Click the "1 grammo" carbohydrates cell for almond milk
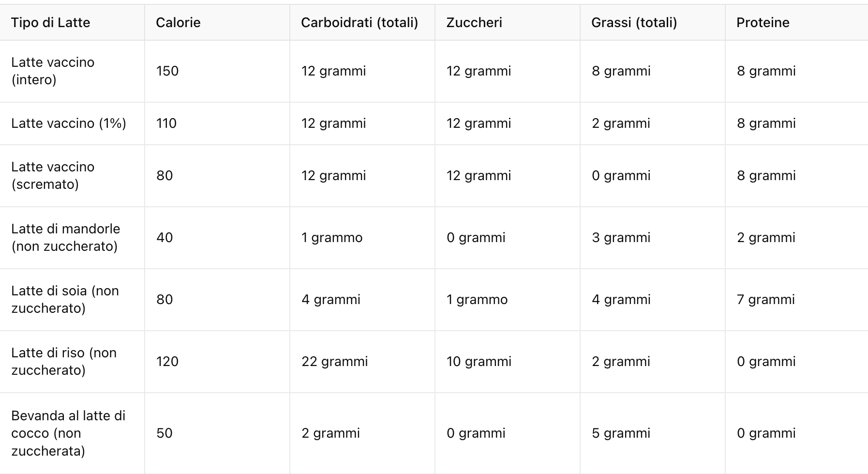The width and height of the screenshot is (868, 474). click(332, 238)
